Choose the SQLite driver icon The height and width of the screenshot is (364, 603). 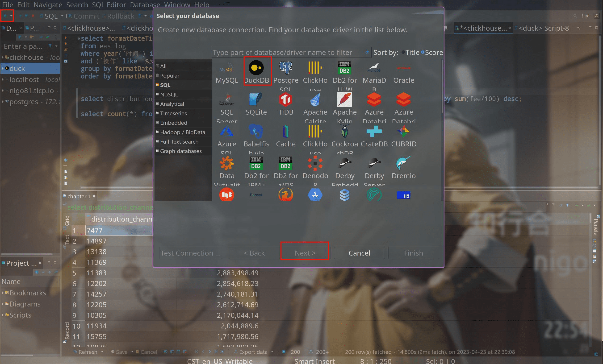(256, 99)
